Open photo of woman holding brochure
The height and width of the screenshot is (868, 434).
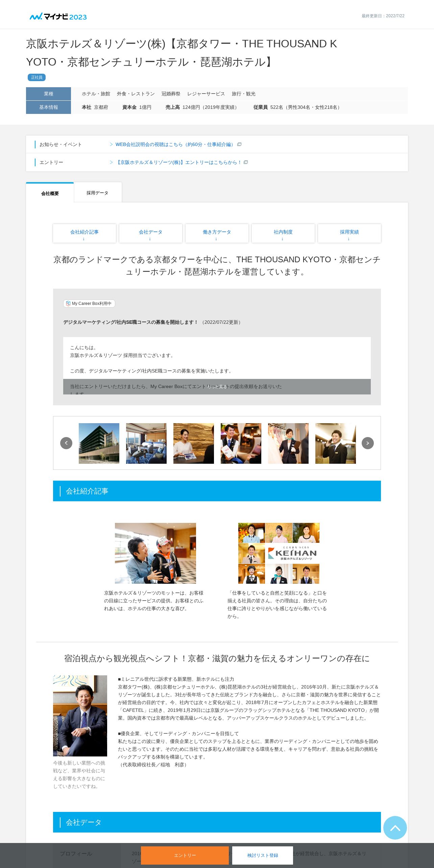[x=194, y=443]
